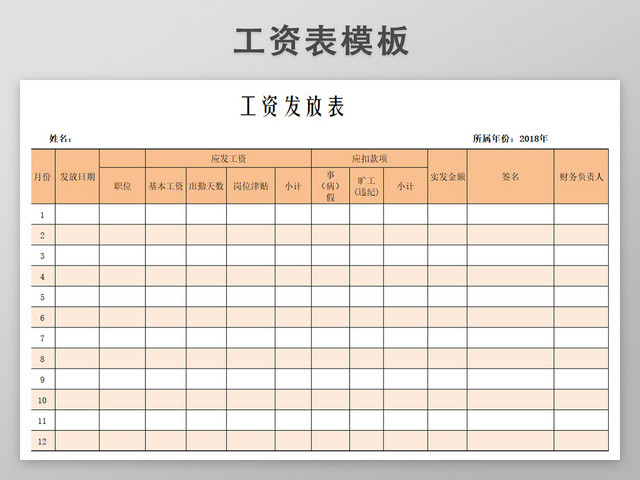Select the 发放日期 column header

click(x=77, y=177)
